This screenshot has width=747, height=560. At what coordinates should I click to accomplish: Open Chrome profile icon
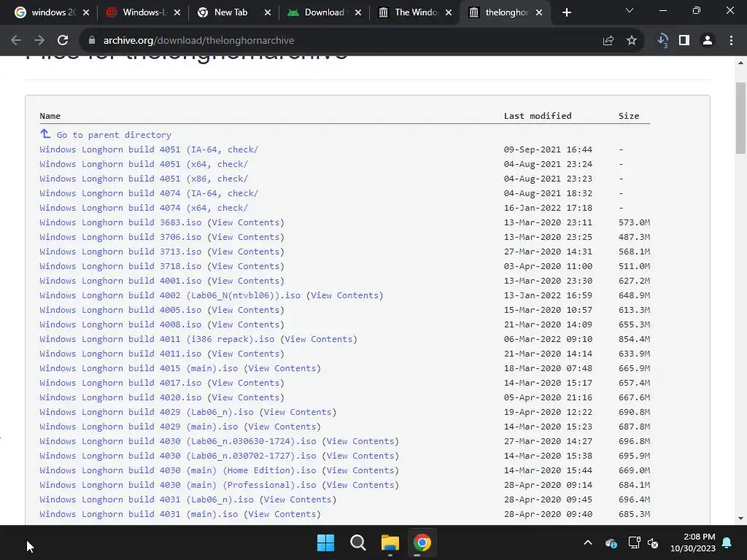(708, 41)
